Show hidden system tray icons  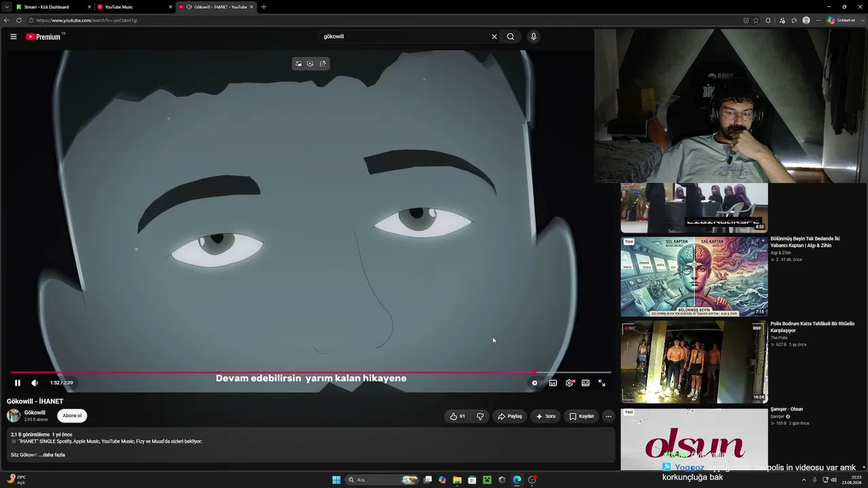point(804,480)
